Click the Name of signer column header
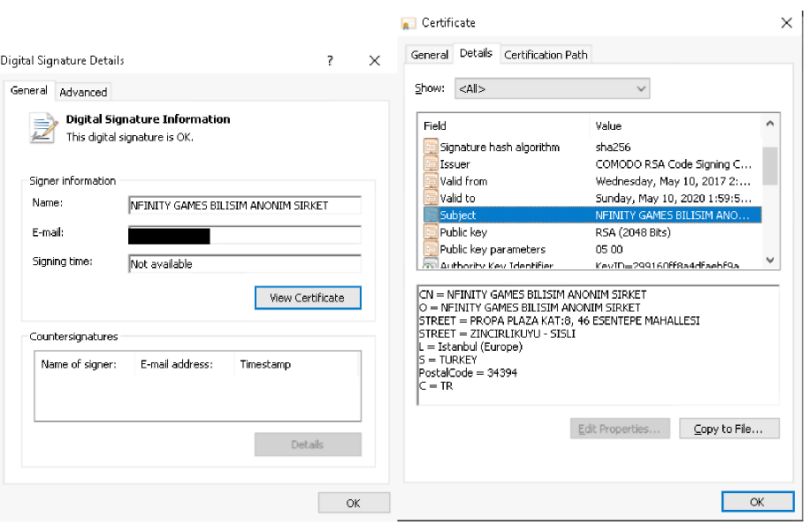Image resolution: width=809 pixels, height=532 pixels. 85,364
